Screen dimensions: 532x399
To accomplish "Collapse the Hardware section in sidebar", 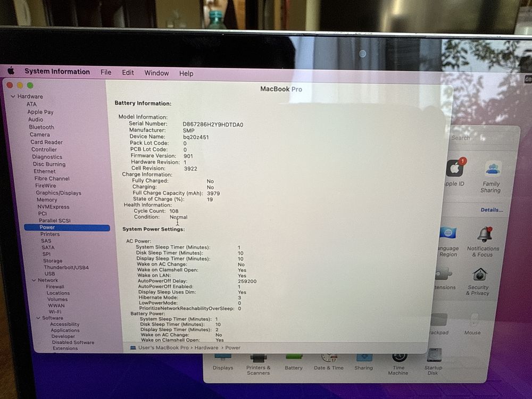I will pyautogui.click(x=13, y=96).
